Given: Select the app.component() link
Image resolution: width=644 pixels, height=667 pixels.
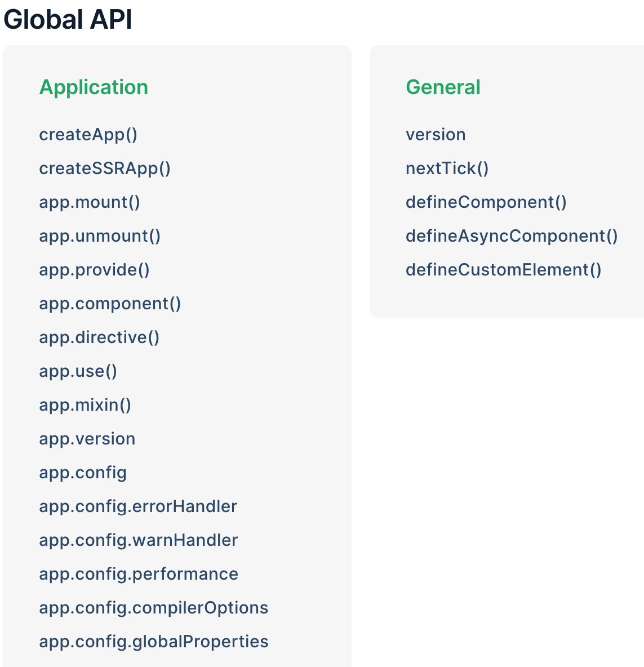Looking at the screenshot, I should [x=109, y=304].
